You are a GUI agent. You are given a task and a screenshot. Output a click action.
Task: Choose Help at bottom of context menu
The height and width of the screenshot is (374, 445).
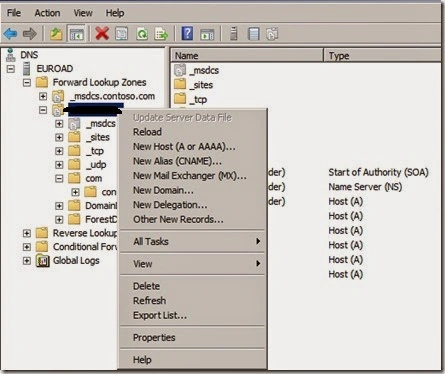click(193, 360)
